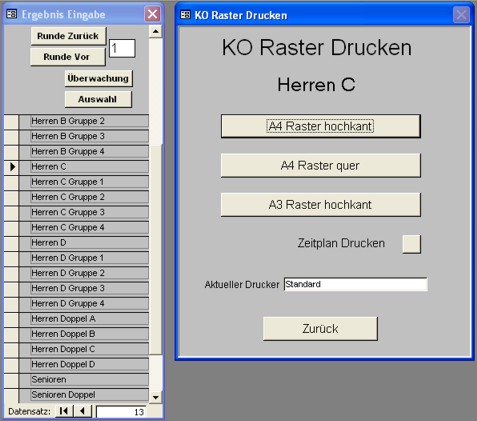Click the Zurück button
This screenshot has width=477, height=421.
point(320,329)
